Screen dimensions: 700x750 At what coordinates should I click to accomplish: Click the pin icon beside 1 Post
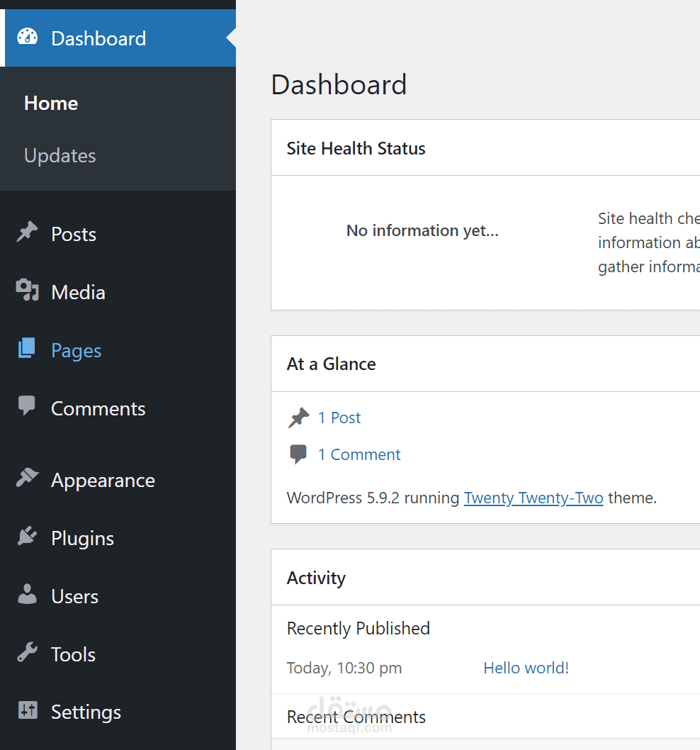299,418
